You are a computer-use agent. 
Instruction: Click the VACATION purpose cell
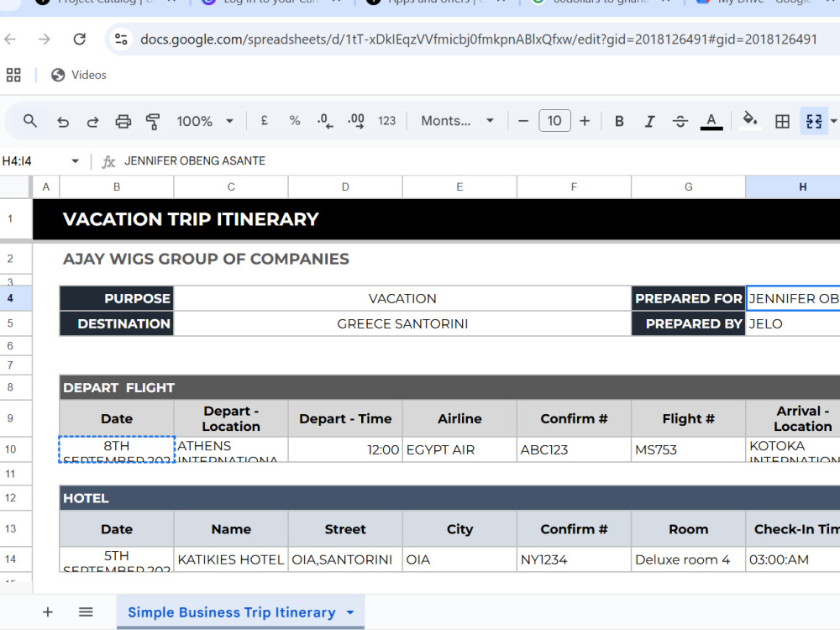(402, 298)
